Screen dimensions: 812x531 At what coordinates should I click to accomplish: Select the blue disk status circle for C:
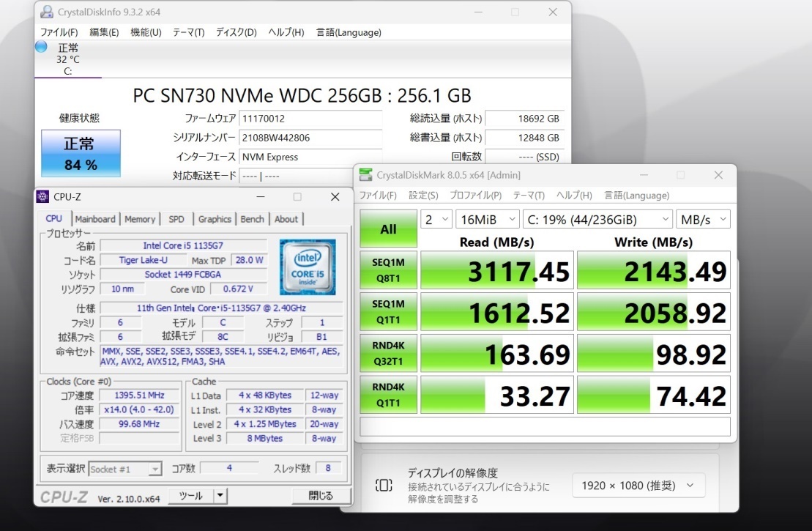point(42,47)
